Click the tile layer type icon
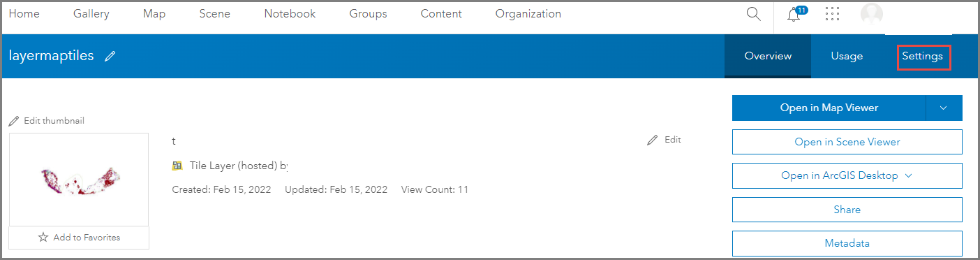The width and height of the screenshot is (980, 260). pyautogui.click(x=177, y=166)
